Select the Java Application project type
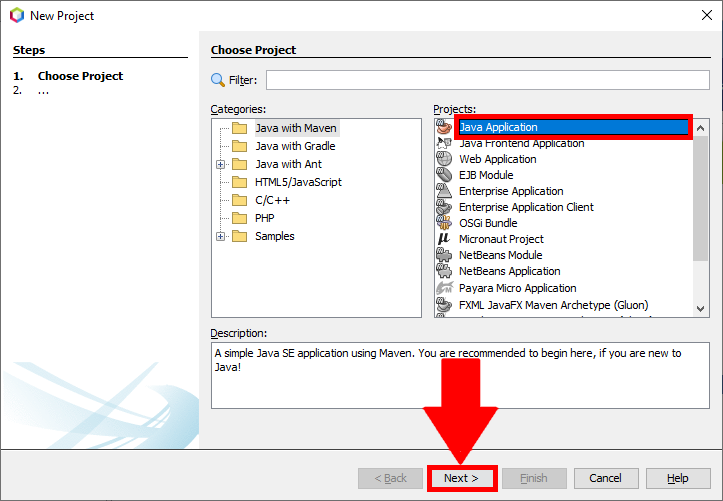Screen dimensions: 723x501 573,127
